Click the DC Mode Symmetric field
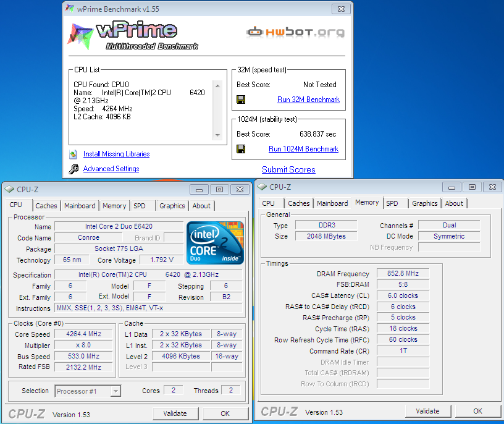This screenshot has width=504, height=424. [x=450, y=236]
